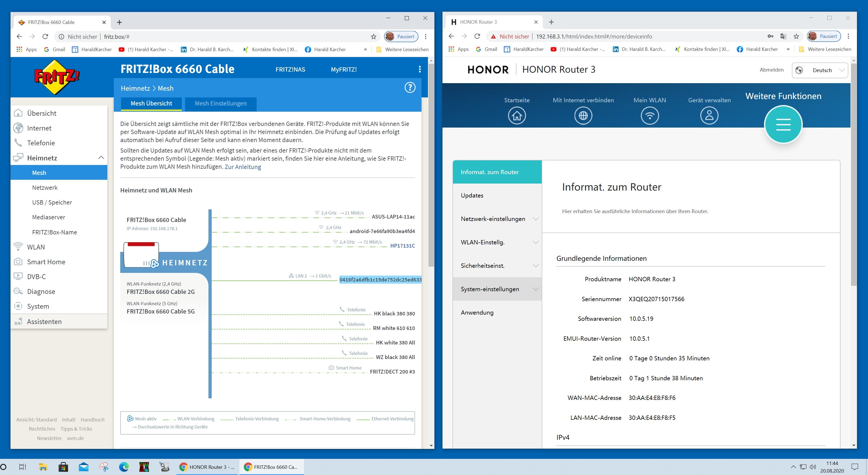
Task: Click the teal Weitere Funktionen menu button
Action: point(783,124)
